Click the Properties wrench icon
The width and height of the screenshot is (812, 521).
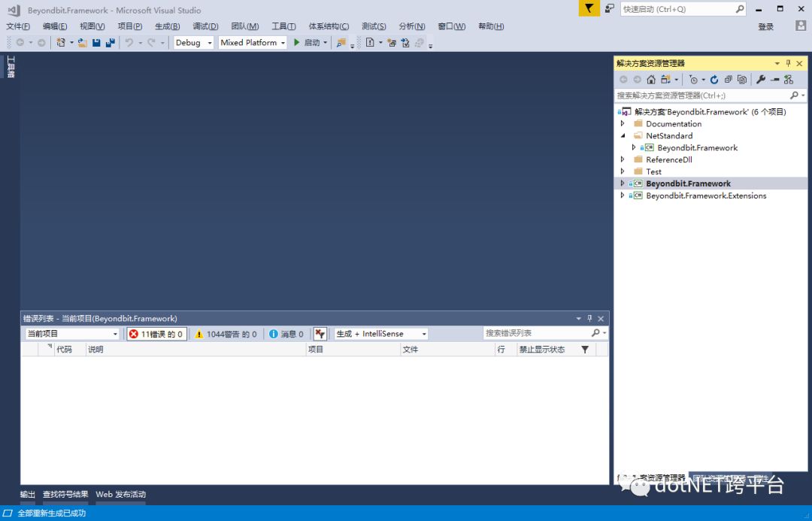pos(761,79)
